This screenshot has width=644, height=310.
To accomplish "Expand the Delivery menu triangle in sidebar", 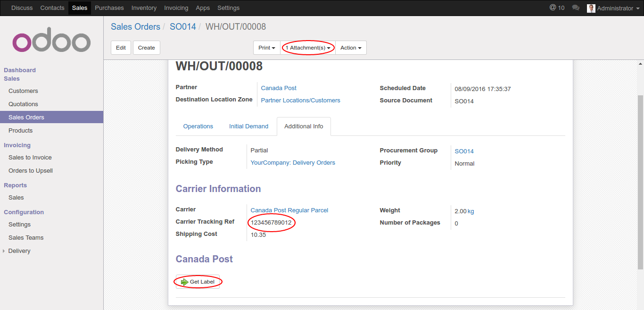I will pyautogui.click(x=4, y=251).
